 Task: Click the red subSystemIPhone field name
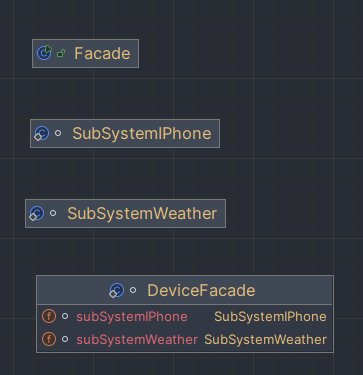point(132,316)
